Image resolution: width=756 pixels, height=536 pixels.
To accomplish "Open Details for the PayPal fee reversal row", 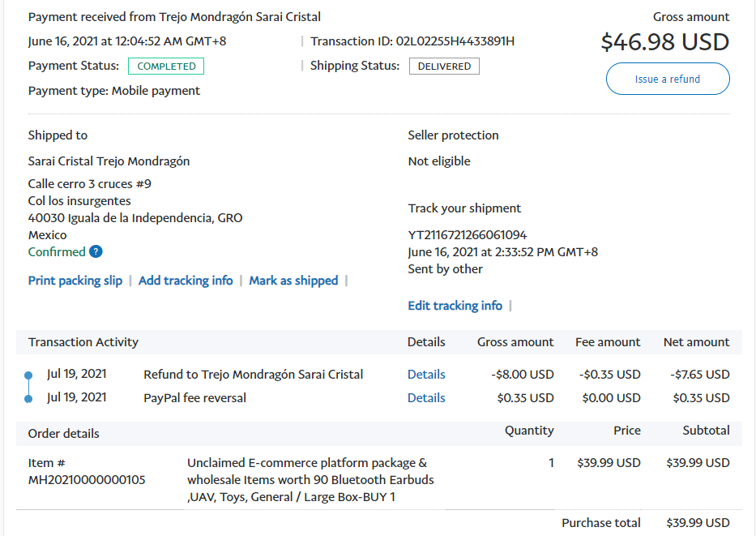I will coord(426,398).
